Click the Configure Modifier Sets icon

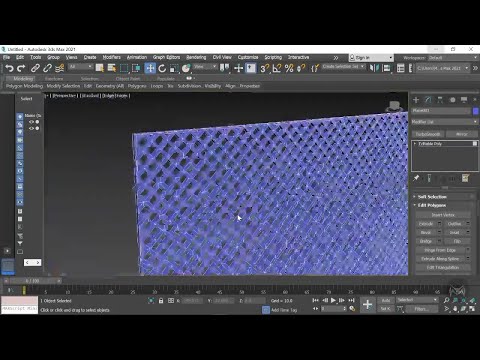tap(465, 178)
